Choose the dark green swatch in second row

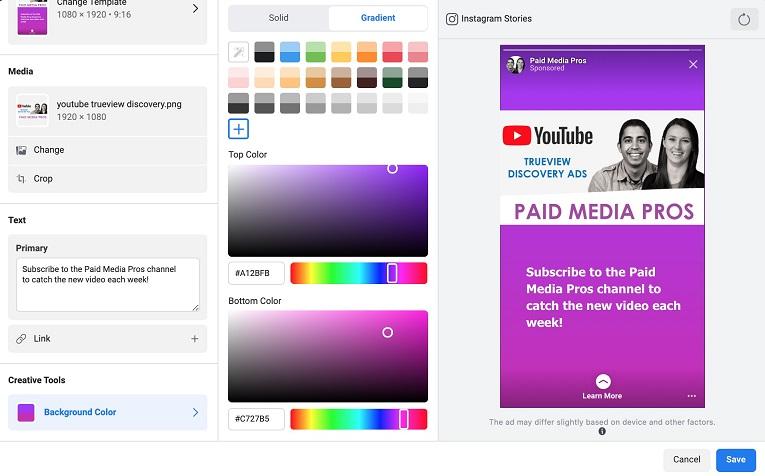392,78
